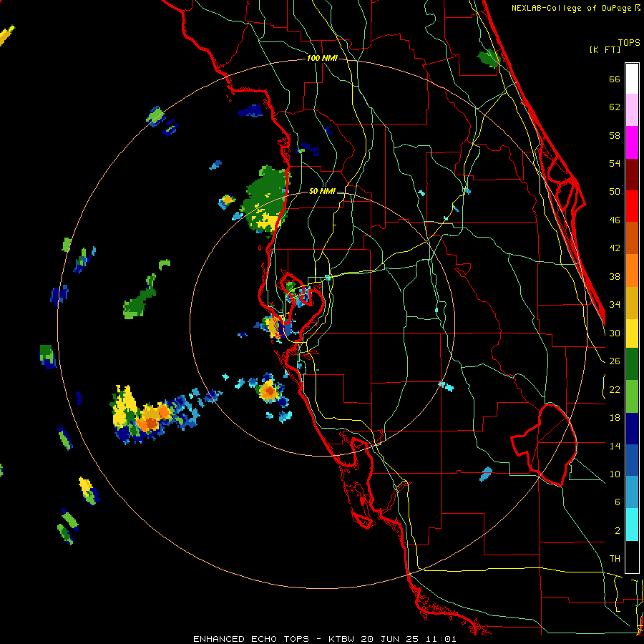644x644 pixels.
Task: Click the 10 legend value
Action: click(x=615, y=474)
